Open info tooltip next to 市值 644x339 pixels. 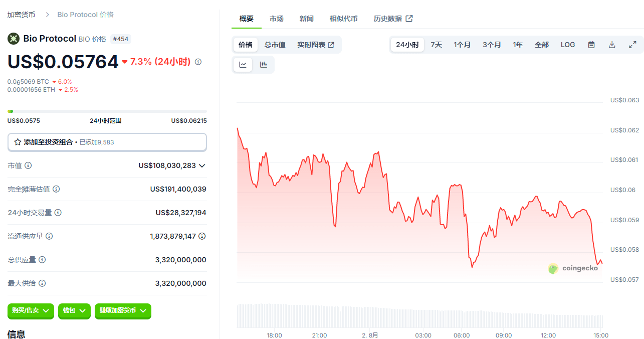(x=28, y=165)
